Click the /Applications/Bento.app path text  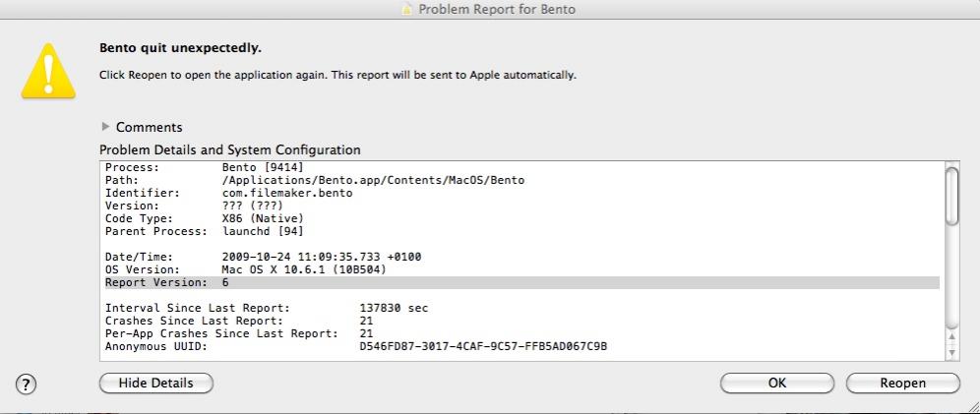tap(373, 181)
